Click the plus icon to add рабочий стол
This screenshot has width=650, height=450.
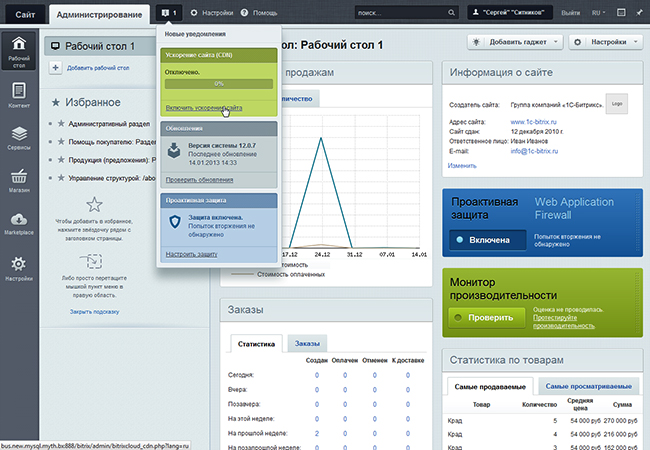pyautogui.click(x=54, y=67)
